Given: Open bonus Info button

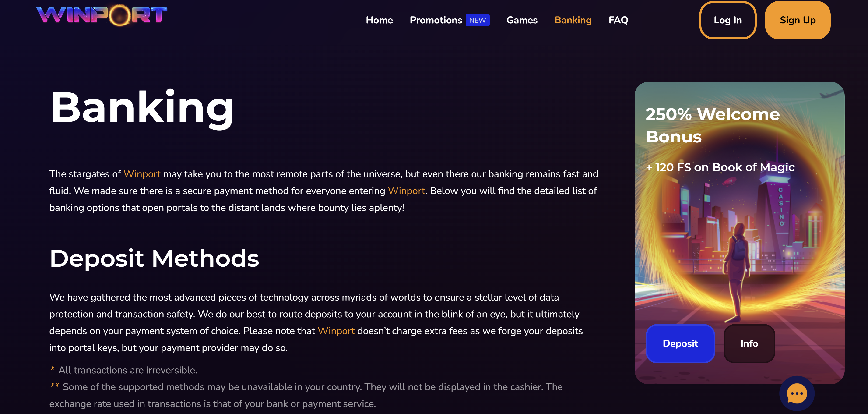Looking at the screenshot, I should [x=749, y=343].
